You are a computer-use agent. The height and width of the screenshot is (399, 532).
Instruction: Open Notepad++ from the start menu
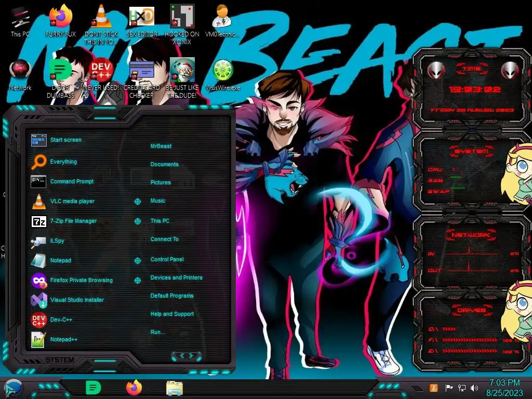point(54,339)
